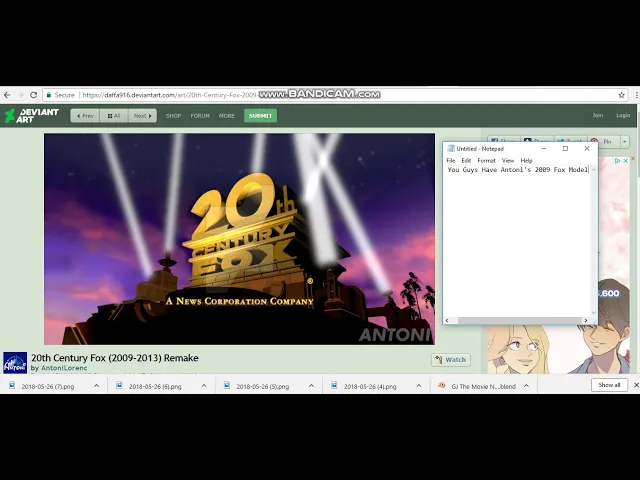Watch AntoniLorenc with Watch button
The image size is (640, 480).
pyautogui.click(x=451, y=360)
